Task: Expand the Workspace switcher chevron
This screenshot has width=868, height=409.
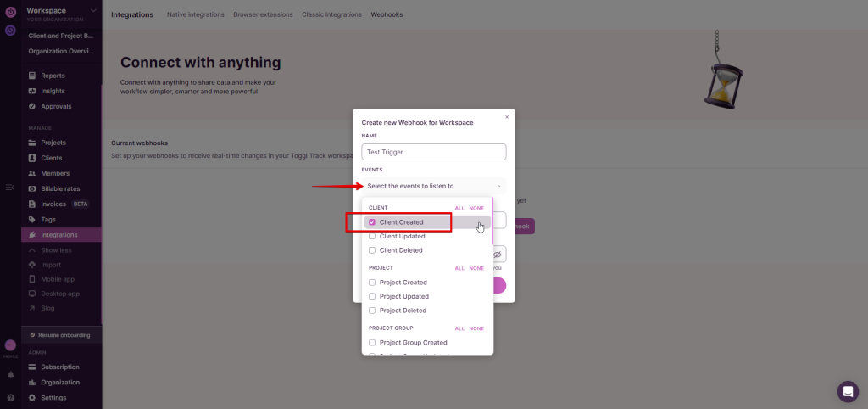Action: pyautogui.click(x=93, y=10)
